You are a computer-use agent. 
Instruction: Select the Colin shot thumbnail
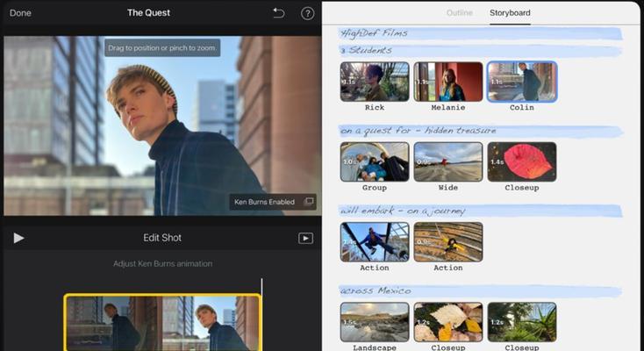tap(522, 82)
